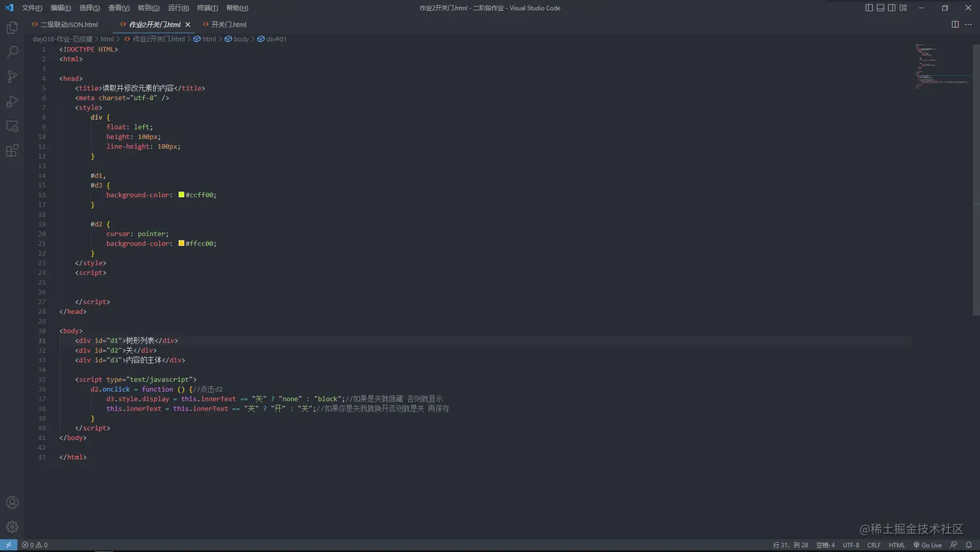
Task: Click the d3.style.display statement
Action: 137,399
